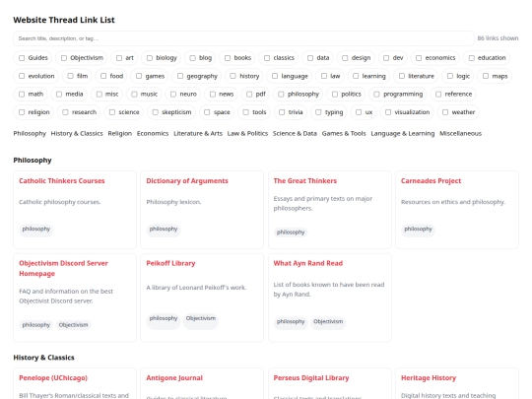The height and width of the screenshot is (399, 532).
Task: Check the space tag checkbox
Action: tap(207, 112)
